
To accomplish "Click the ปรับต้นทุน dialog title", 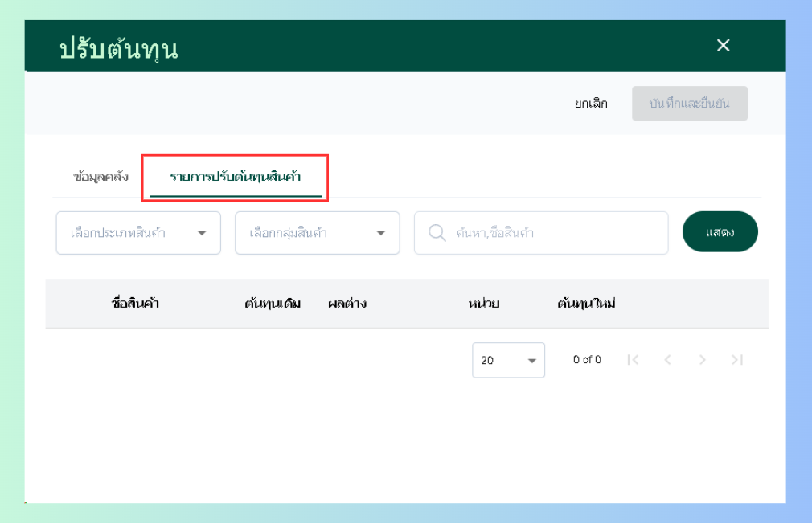I will tap(119, 50).
